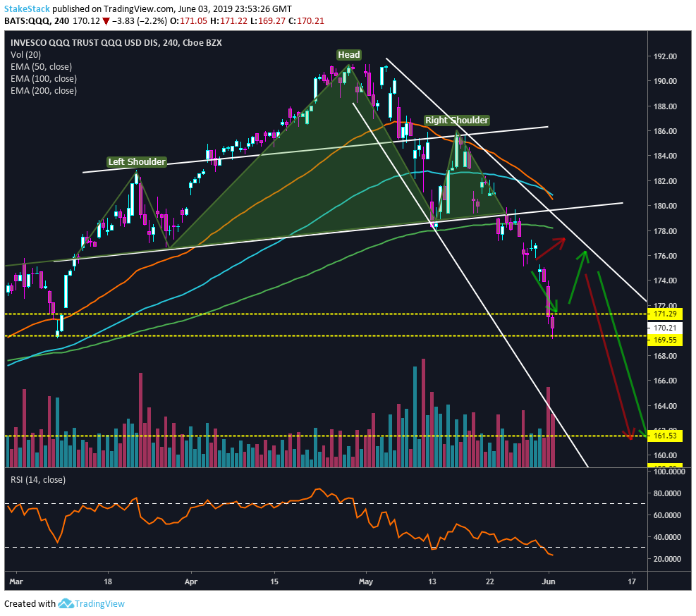Screen dimensions: 696x616
Task: Click the L:169.27 low value in header
Action: pyautogui.click(x=268, y=21)
